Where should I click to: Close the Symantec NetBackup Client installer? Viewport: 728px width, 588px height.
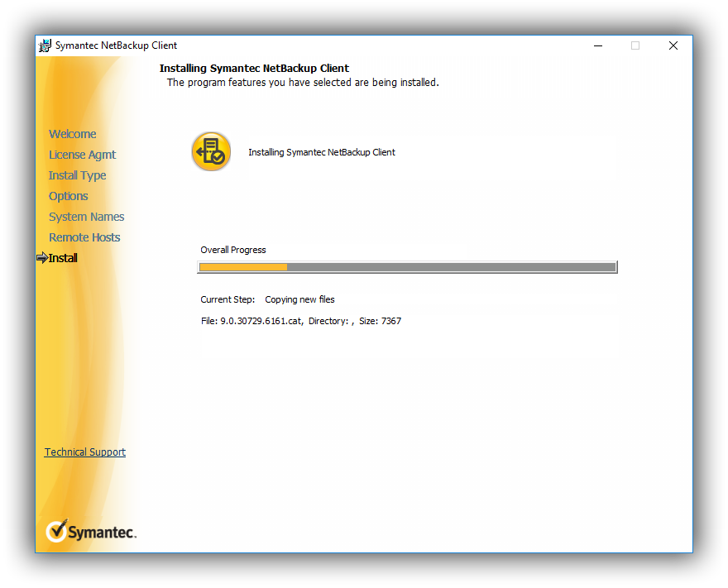673,45
